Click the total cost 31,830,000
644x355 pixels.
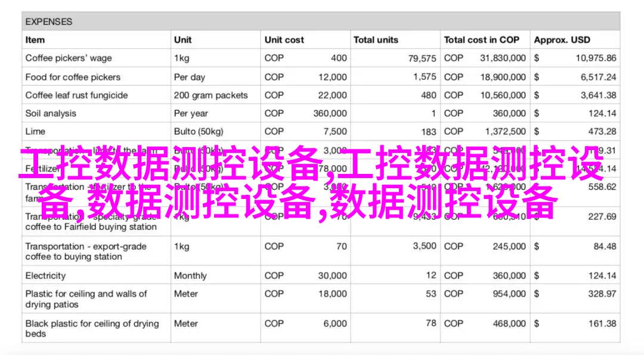pos(503,58)
